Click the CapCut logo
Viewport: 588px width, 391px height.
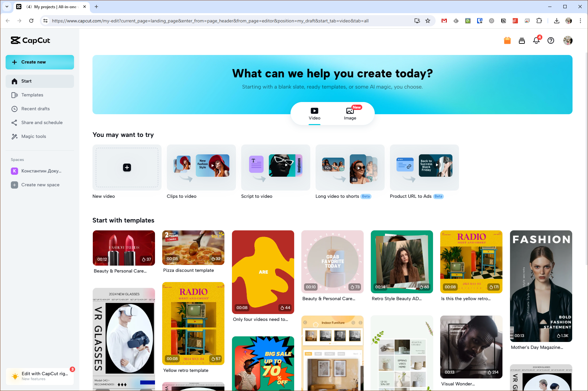pyautogui.click(x=31, y=40)
